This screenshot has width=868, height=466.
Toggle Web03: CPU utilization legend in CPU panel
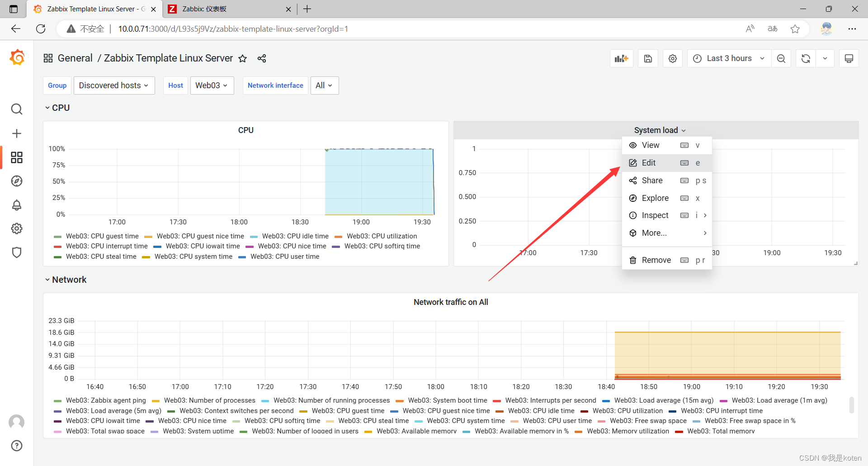click(382, 236)
